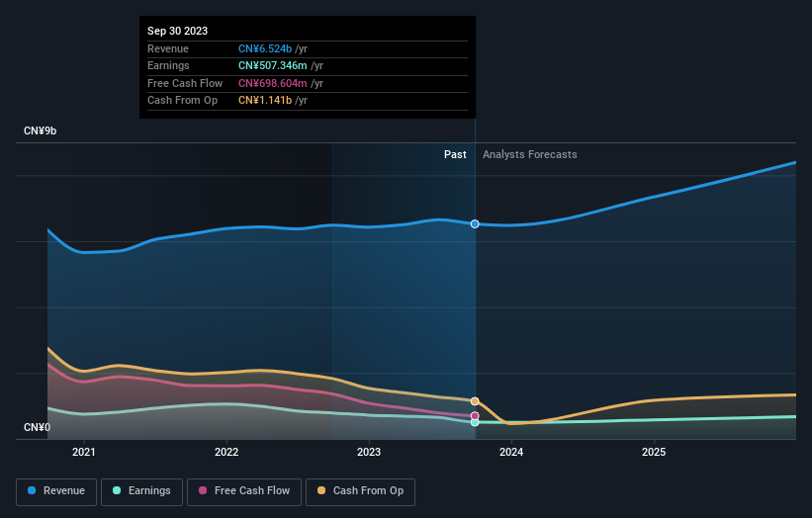Click the CN¥1.141b cash from op value
The height and width of the screenshot is (518, 812).
point(265,101)
